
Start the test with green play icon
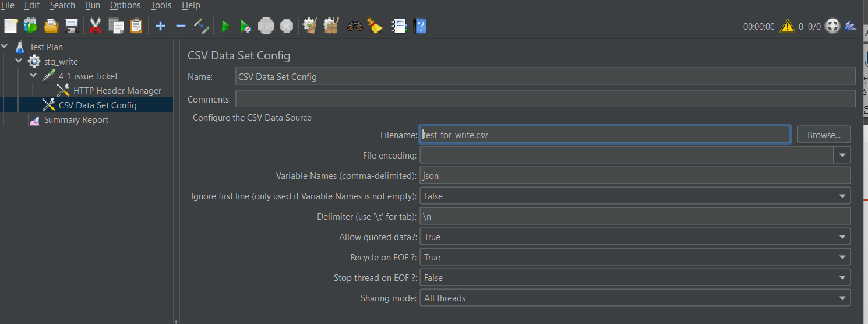click(x=225, y=26)
